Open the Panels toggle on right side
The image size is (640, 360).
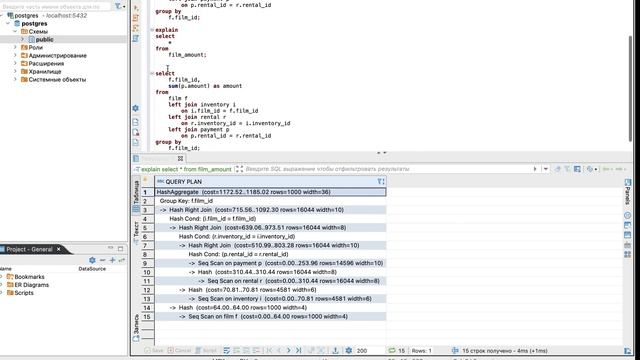click(628, 192)
